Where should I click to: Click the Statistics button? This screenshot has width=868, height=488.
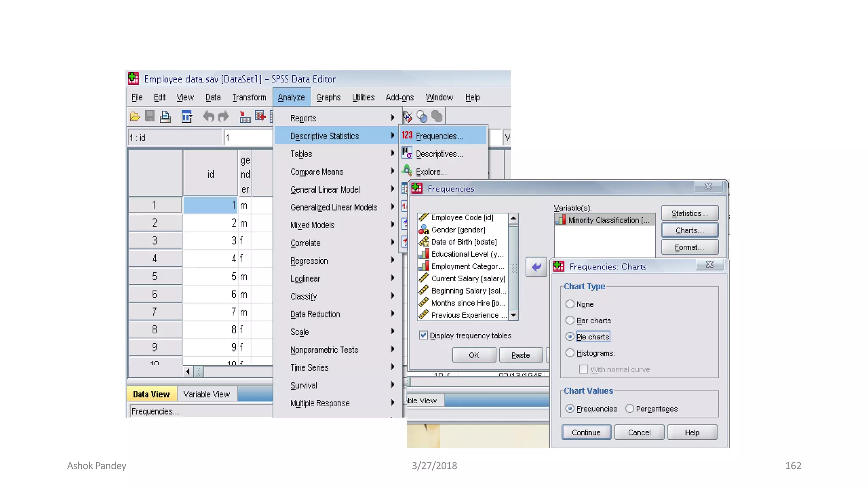(690, 213)
